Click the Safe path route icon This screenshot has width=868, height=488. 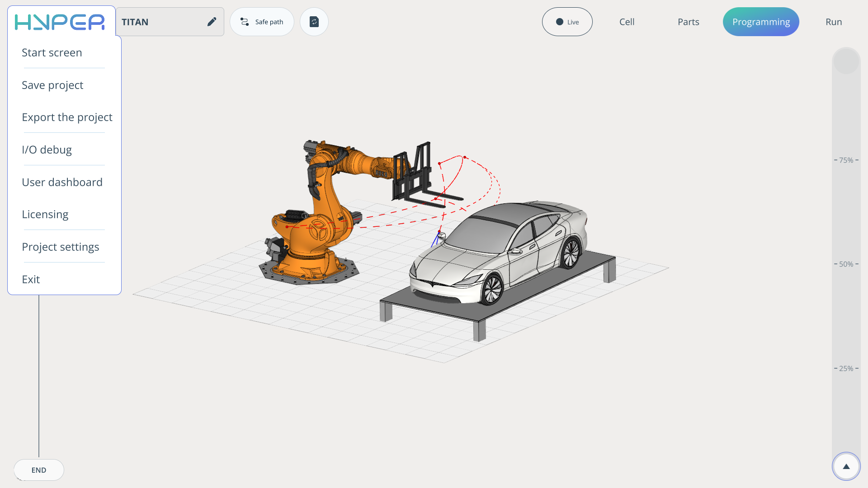click(245, 22)
